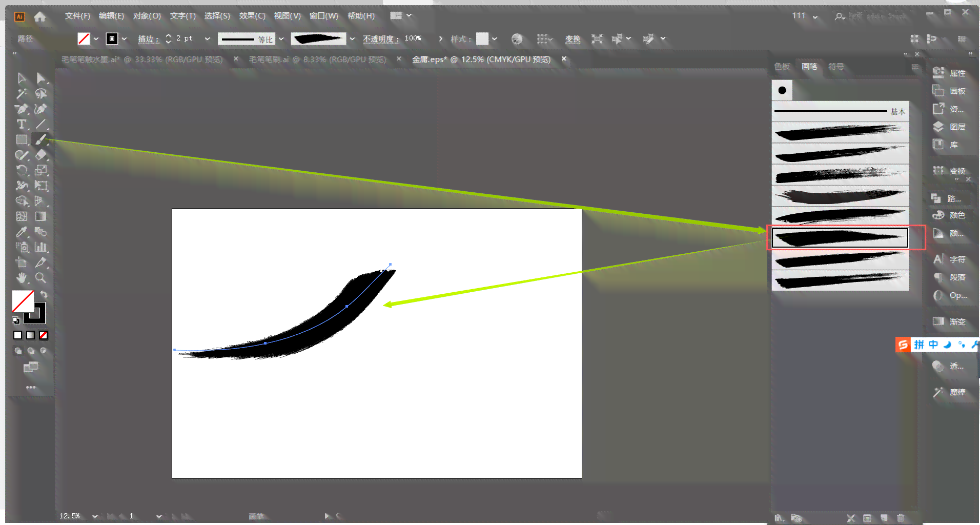
Task: Select the Paintbrush tool
Action: (41, 139)
